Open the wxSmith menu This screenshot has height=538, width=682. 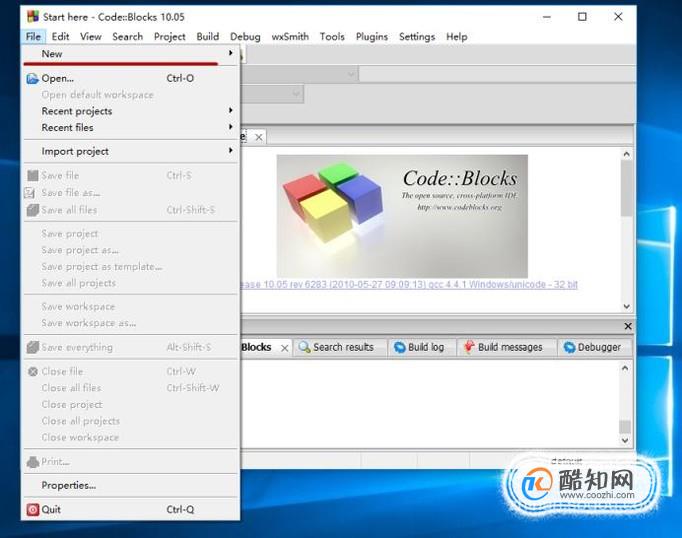coord(290,37)
